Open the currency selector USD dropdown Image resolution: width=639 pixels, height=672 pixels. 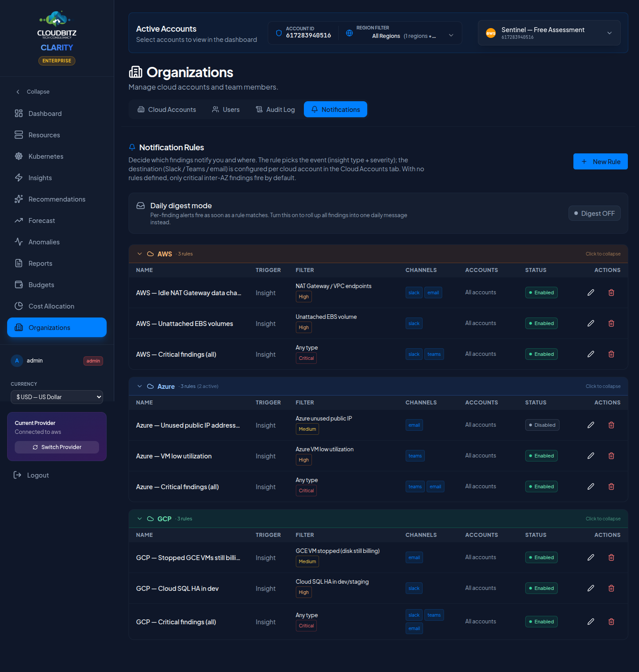click(57, 397)
